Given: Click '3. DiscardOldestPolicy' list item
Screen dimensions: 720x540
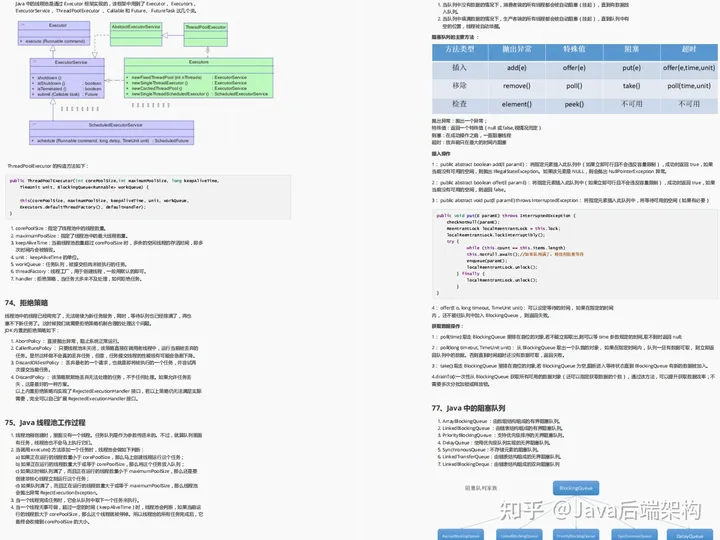Looking at the screenshot, I should click(103, 366).
